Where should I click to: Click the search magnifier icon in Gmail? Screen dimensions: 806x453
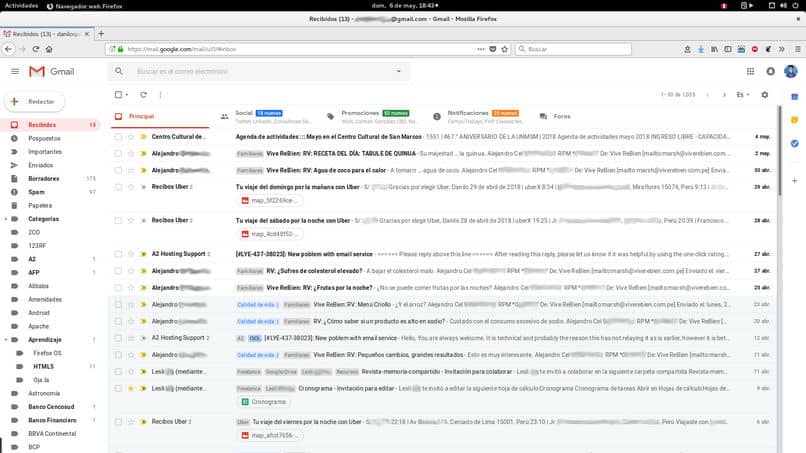tap(119, 71)
